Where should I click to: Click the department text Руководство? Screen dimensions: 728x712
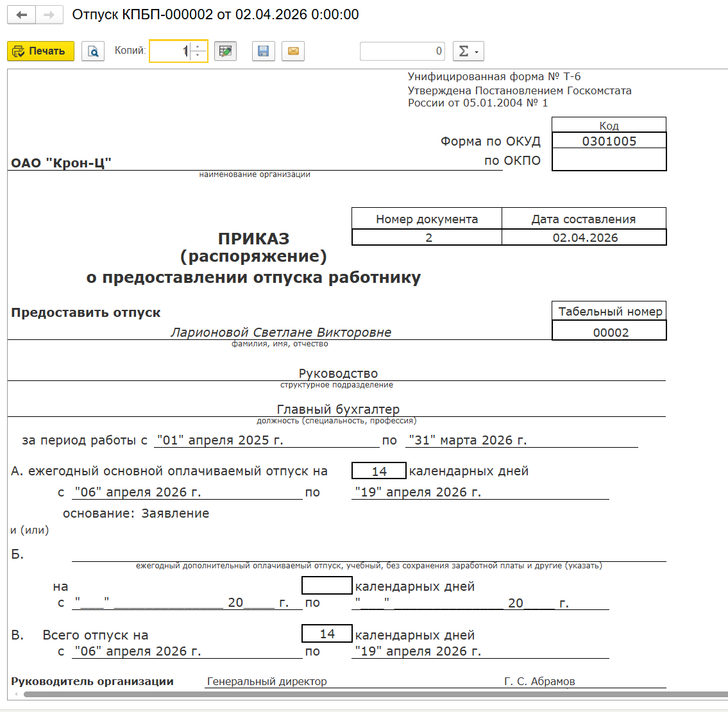coord(338,373)
